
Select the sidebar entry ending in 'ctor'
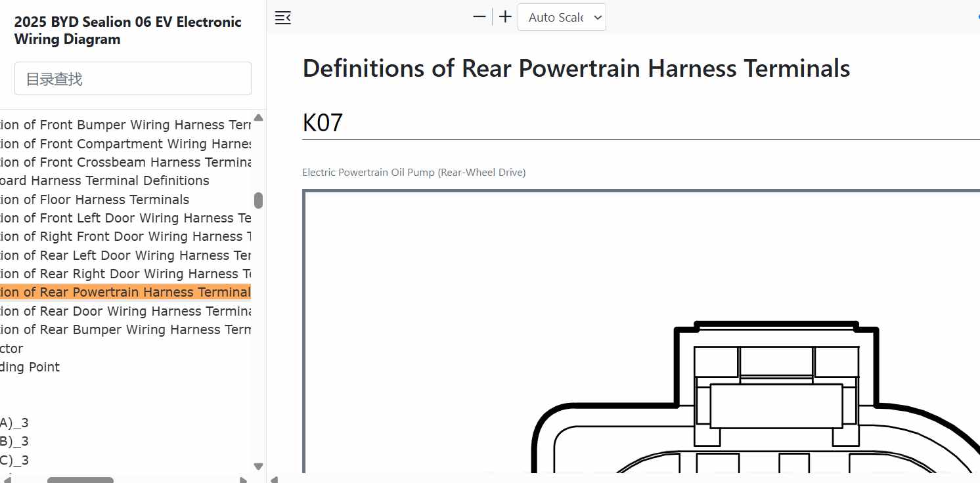[x=12, y=348]
